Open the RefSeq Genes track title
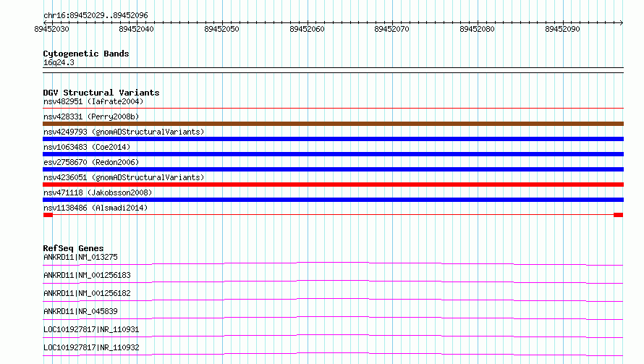The width and height of the screenshot is (644, 364). pyautogui.click(x=73, y=248)
